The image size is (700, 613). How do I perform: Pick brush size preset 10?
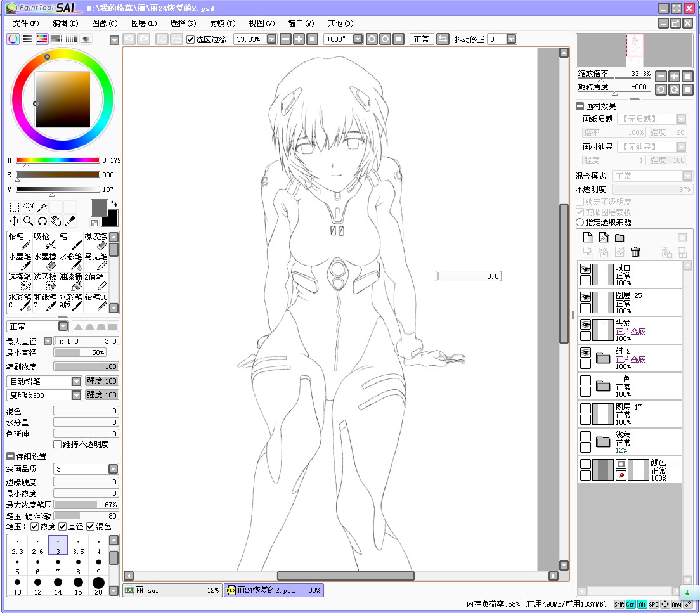(x=17, y=586)
